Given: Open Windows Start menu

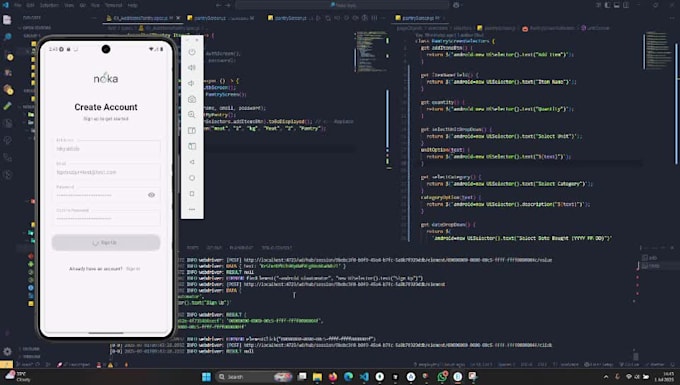Looking at the screenshot, I should (206, 376).
